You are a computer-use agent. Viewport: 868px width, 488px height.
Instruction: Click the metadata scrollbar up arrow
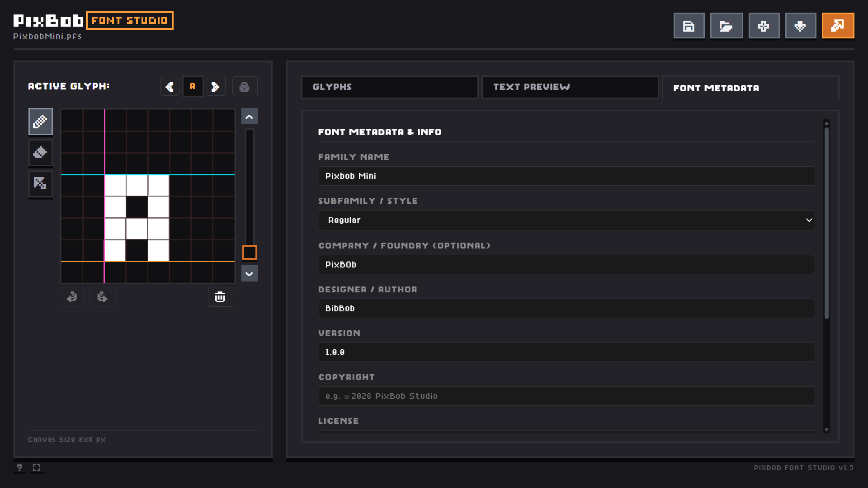point(826,122)
